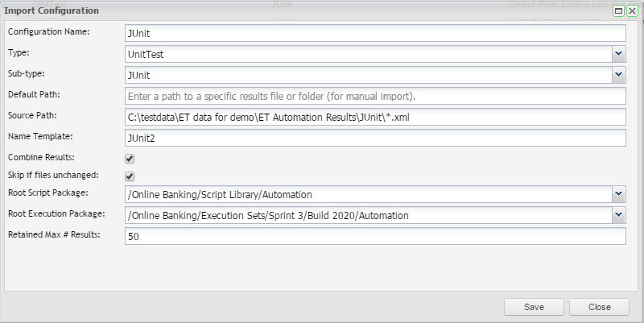Select the Name Template field containing JUnit2
644x323 pixels.
point(375,138)
